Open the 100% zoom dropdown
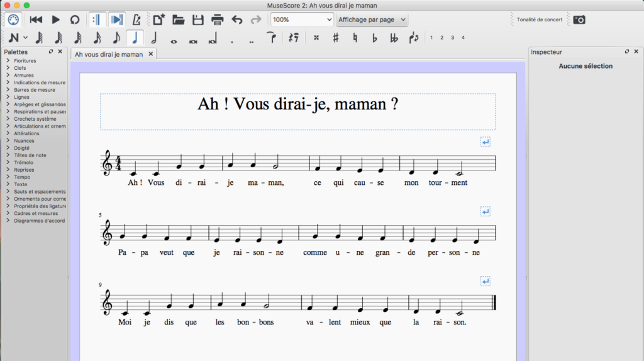Screen dimensions: 644x361 pos(301,19)
